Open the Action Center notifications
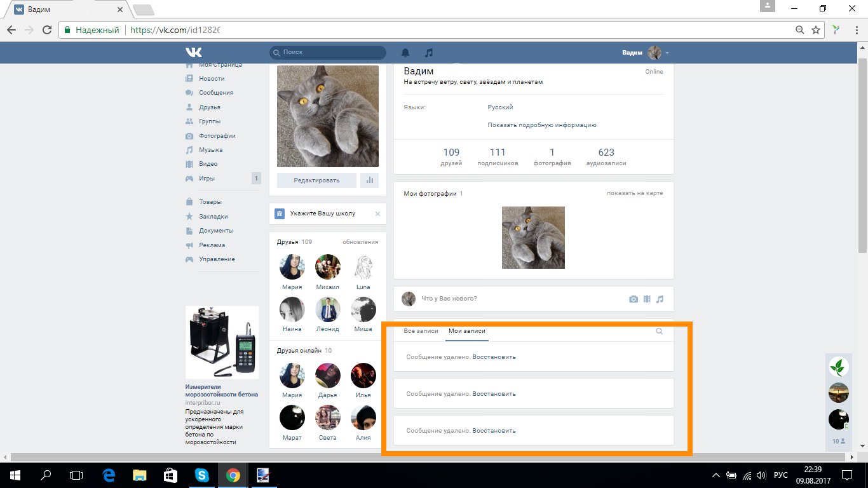Image resolution: width=868 pixels, height=488 pixels. click(847, 475)
